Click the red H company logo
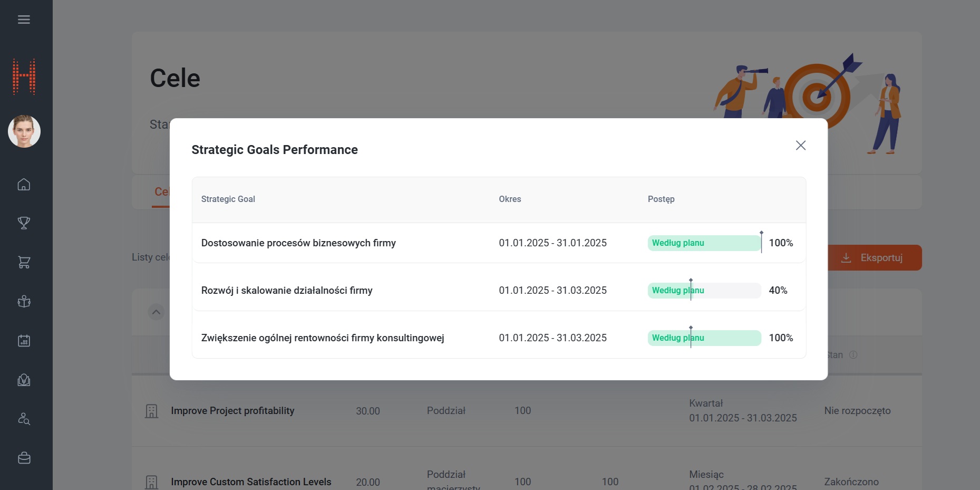Screen dimensions: 980x490 (x=24, y=77)
